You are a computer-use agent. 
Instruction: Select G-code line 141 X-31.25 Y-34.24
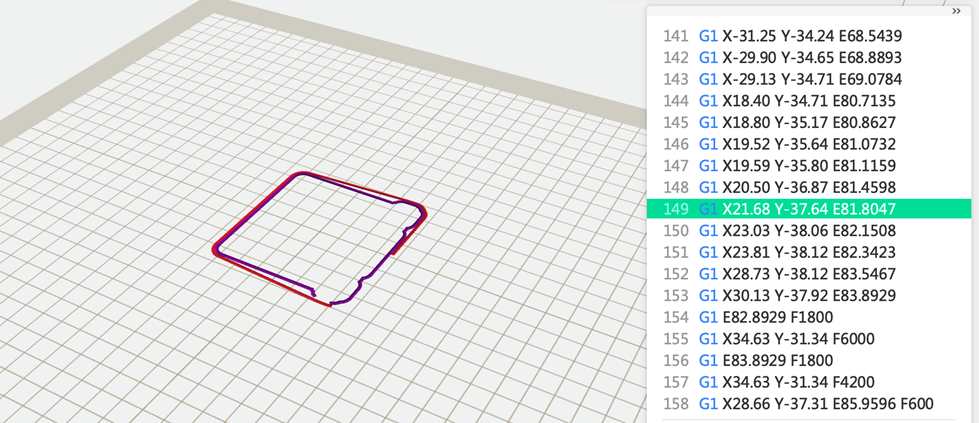tap(809, 36)
